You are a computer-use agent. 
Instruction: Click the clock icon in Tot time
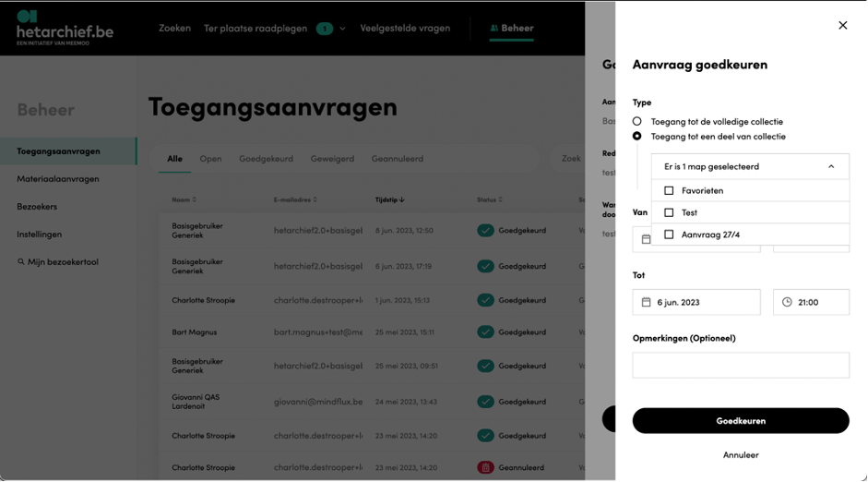coord(787,303)
